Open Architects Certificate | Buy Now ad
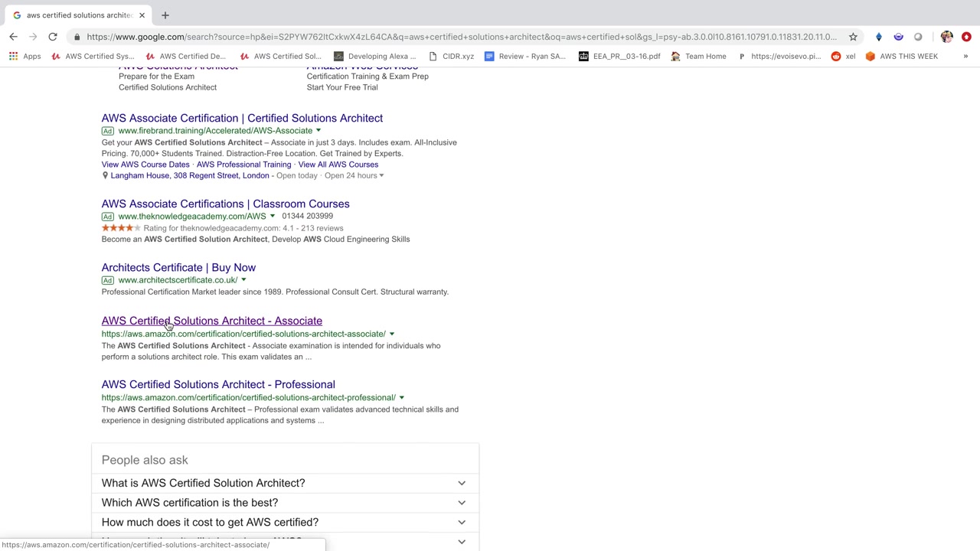Viewport: 980px width, 551px height. pyautogui.click(x=178, y=267)
